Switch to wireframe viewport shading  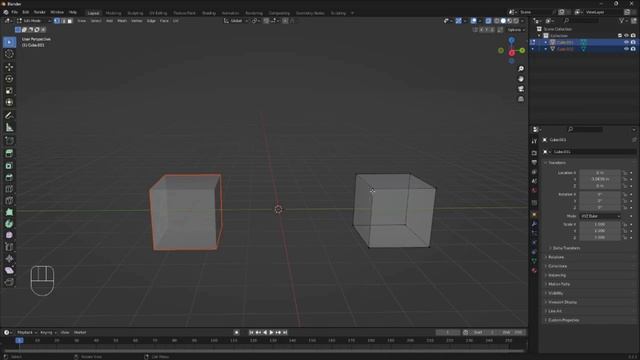(497, 21)
